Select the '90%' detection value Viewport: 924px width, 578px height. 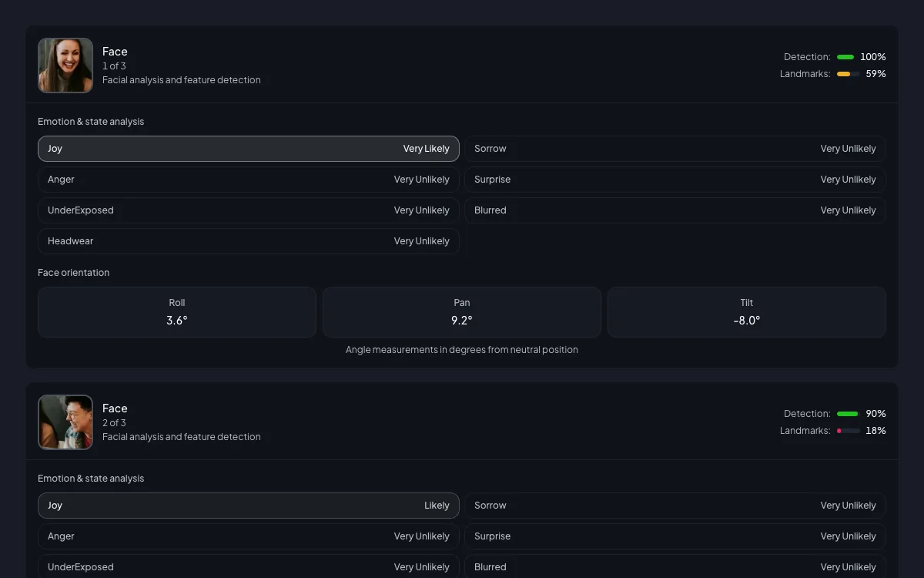[x=875, y=414]
